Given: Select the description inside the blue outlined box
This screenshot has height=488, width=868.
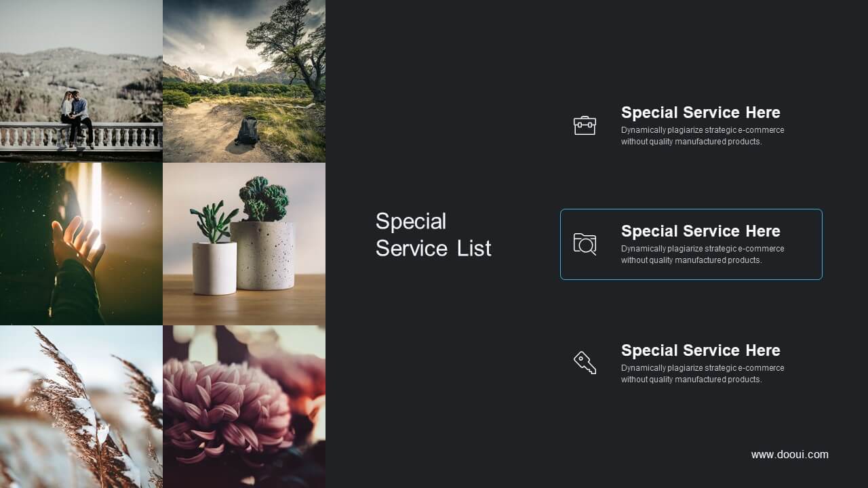Looking at the screenshot, I should [703, 254].
